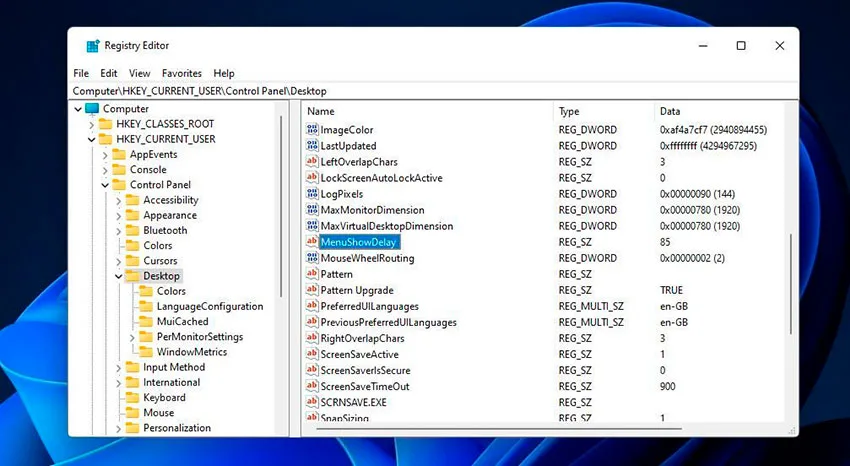Click the ImageColor DWORD value icon
The image size is (850, 466).
tap(312, 130)
